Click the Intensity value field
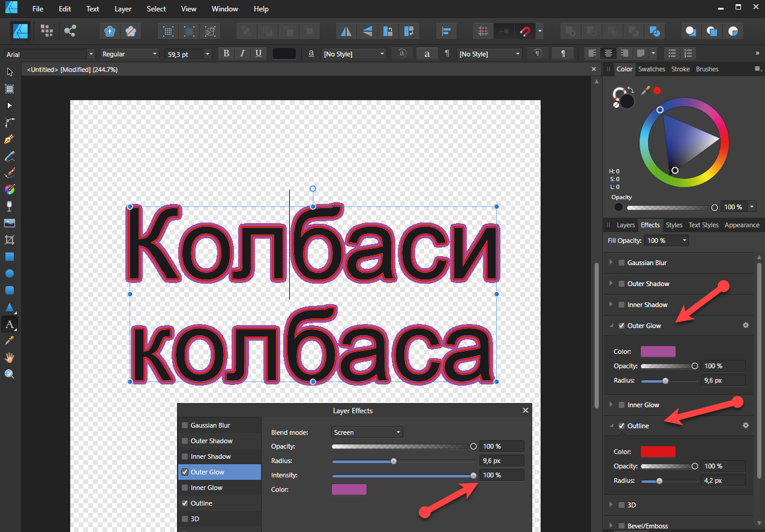 (x=502, y=475)
